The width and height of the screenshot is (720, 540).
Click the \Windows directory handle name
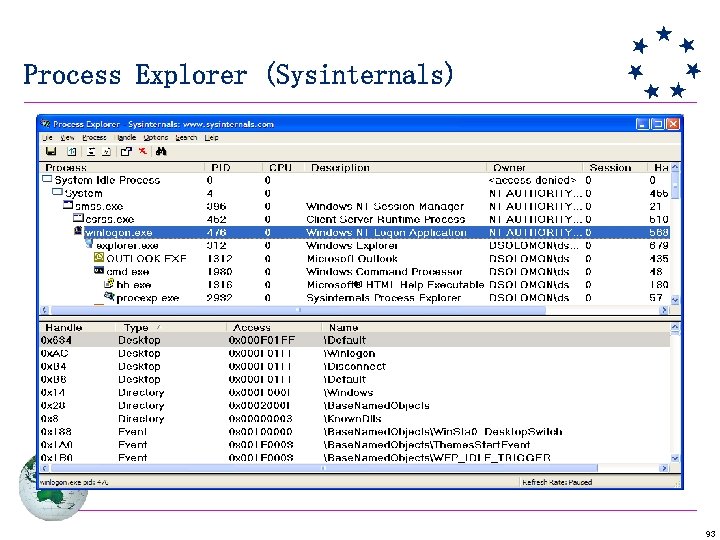coord(349,393)
